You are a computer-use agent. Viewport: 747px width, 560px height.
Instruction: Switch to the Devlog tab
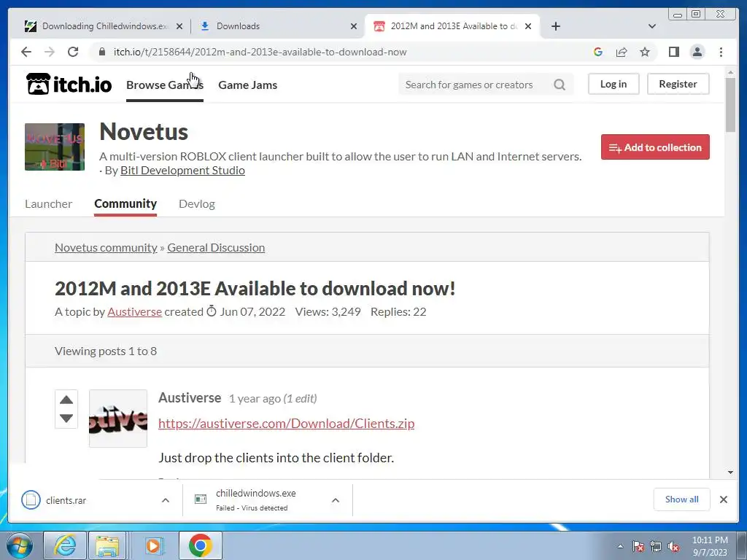tap(197, 204)
